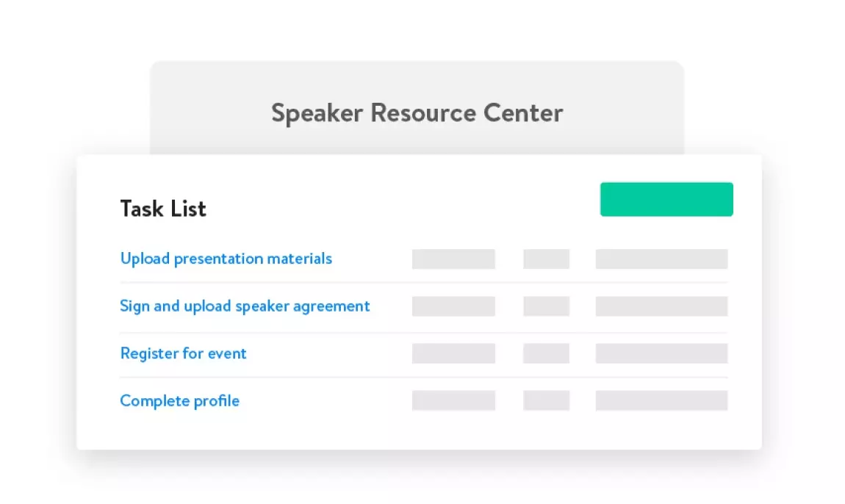Click the gray header panel left of the title
845x504 pixels.
pyautogui.click(x=209, y=110)
